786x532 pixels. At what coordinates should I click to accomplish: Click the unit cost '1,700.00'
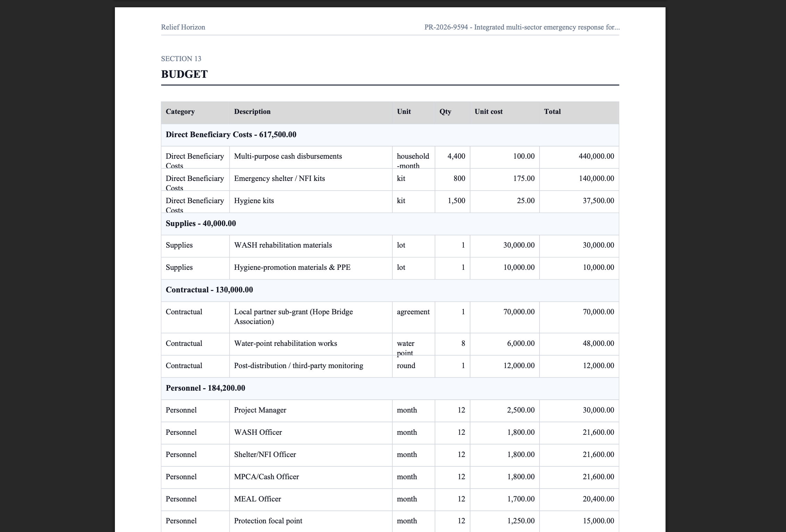click(521, 499)
